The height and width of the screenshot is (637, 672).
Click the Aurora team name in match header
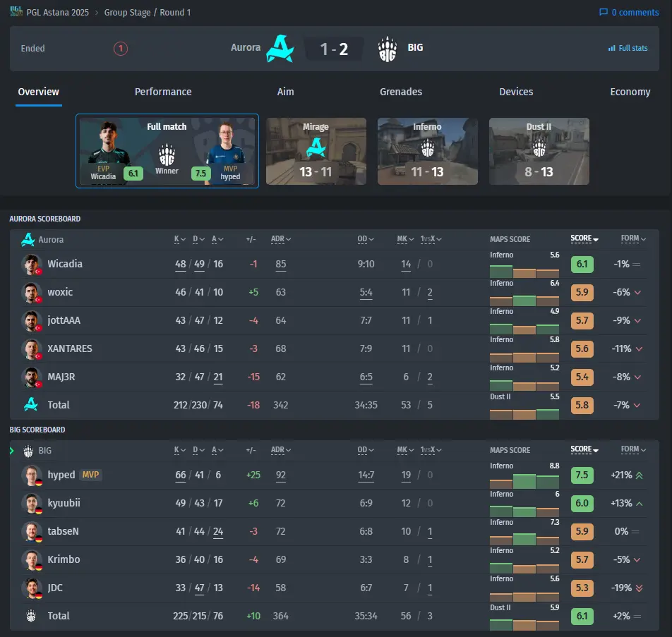pyautogui.click(x=246, y=47)
